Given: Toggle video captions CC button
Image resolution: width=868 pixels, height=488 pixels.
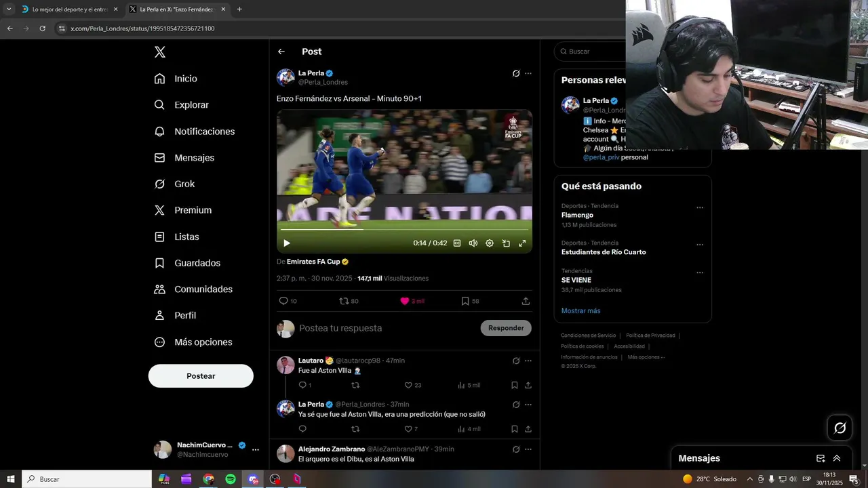Looking at the screenshot, I should tap(457, 243).
